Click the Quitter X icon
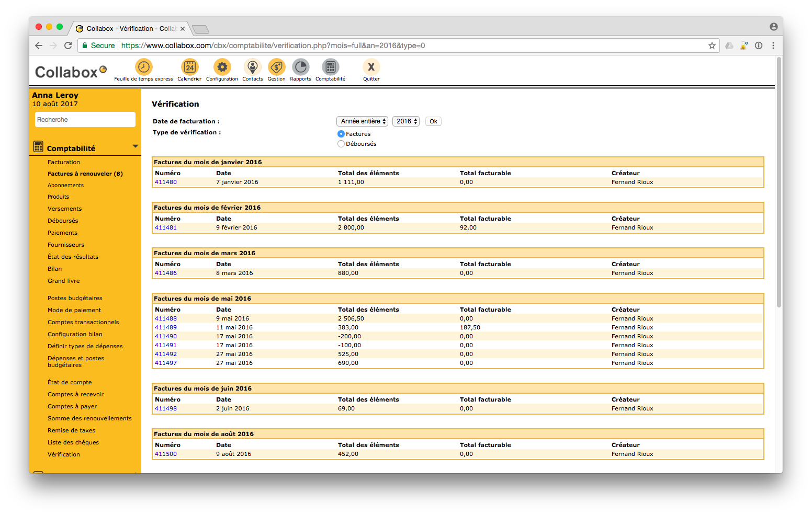 pos(371,67)
